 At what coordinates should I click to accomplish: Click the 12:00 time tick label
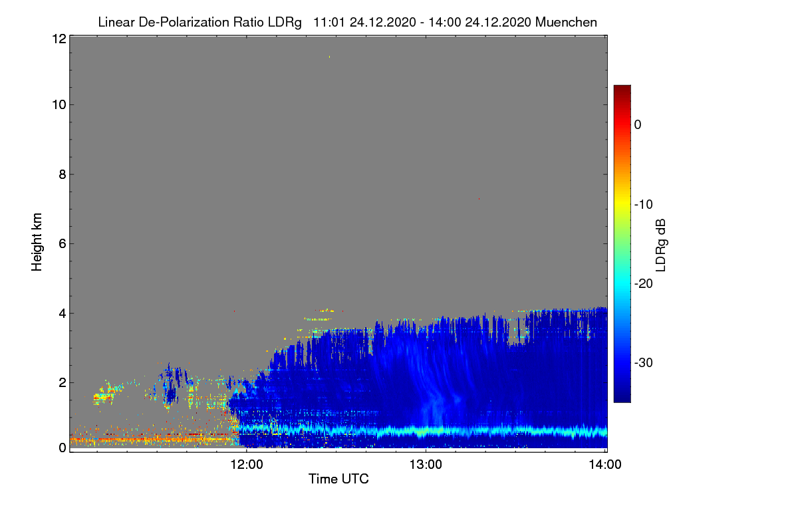click(247, 465)
